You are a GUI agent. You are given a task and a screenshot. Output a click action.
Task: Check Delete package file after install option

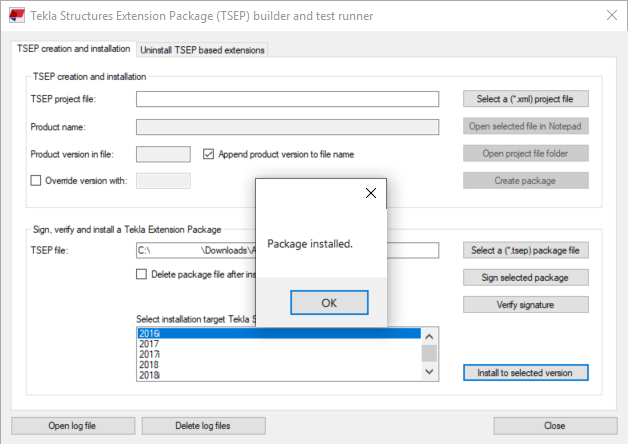142,275
